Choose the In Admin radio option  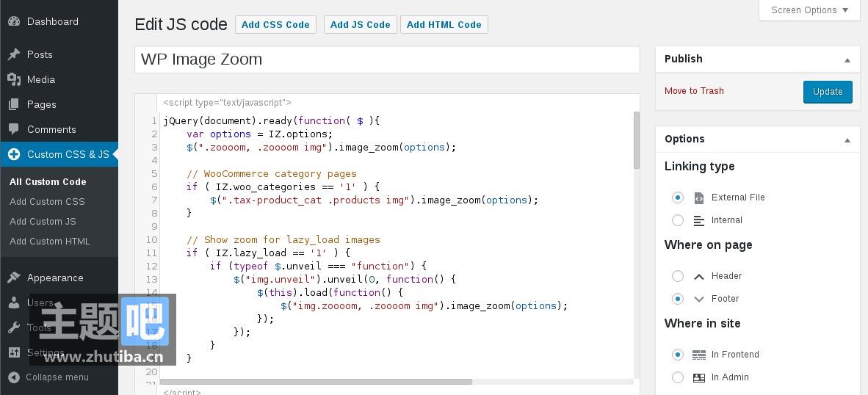coord(678,377)
